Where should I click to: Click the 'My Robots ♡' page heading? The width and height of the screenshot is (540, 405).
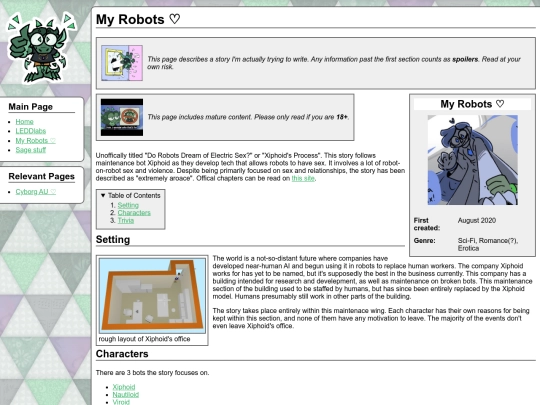coord(138,19)
